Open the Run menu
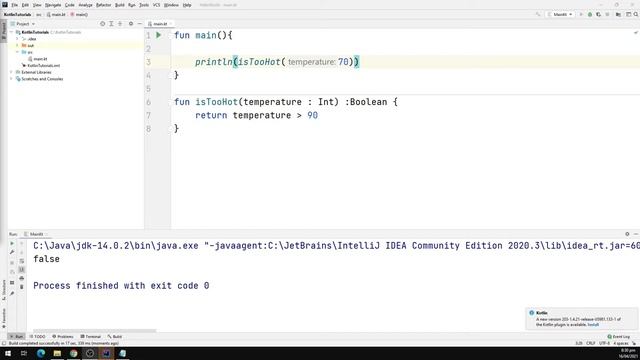 pos(132,5)
